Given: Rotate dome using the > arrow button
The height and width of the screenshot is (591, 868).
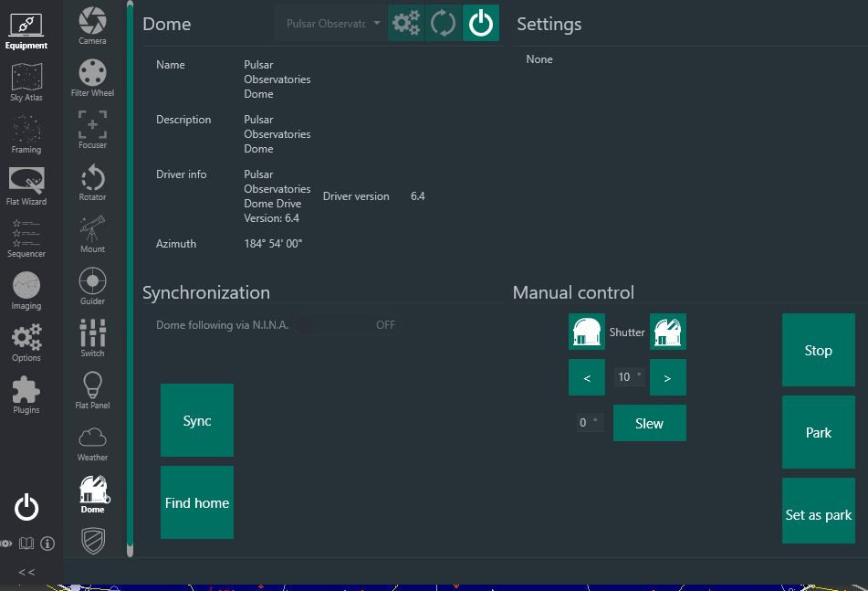Looking at the screenshot, I should point(667,377).
